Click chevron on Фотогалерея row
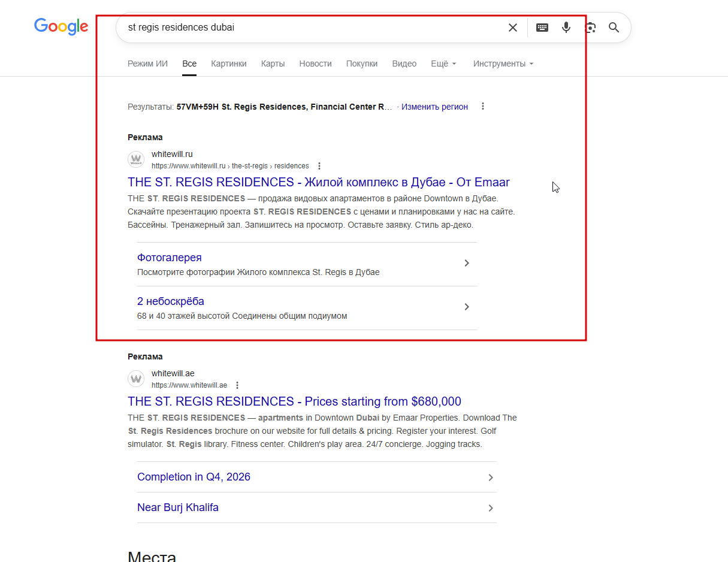This screenshot has width=728, height=562. click(x=467, y=263)
